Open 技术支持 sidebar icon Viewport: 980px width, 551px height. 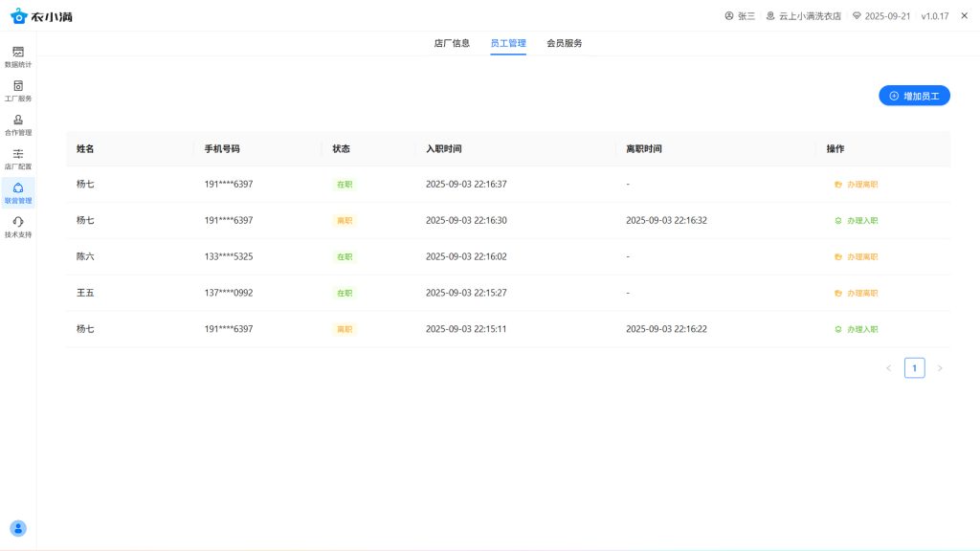click(x=18, y=227)
